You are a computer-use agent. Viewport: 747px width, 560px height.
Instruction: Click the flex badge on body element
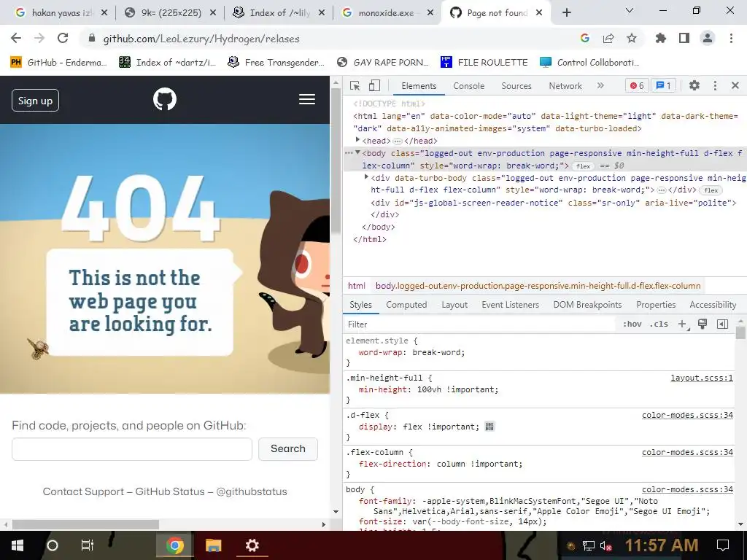[x=583, y=166]
